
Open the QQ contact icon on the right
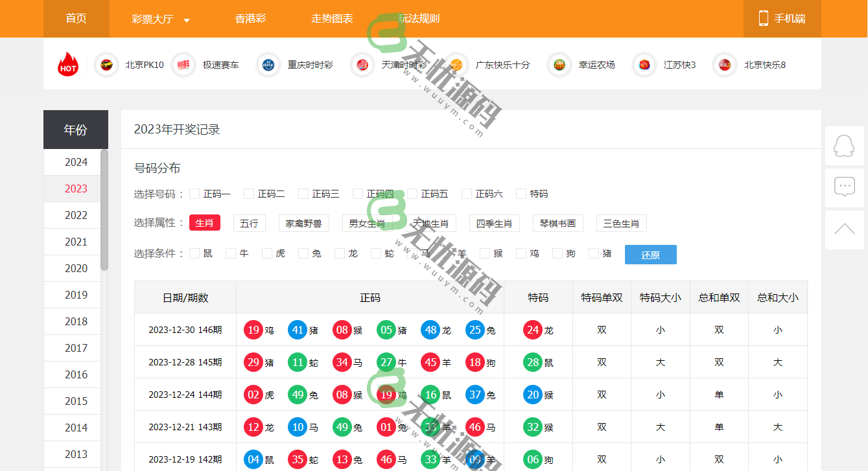(844, 146)
